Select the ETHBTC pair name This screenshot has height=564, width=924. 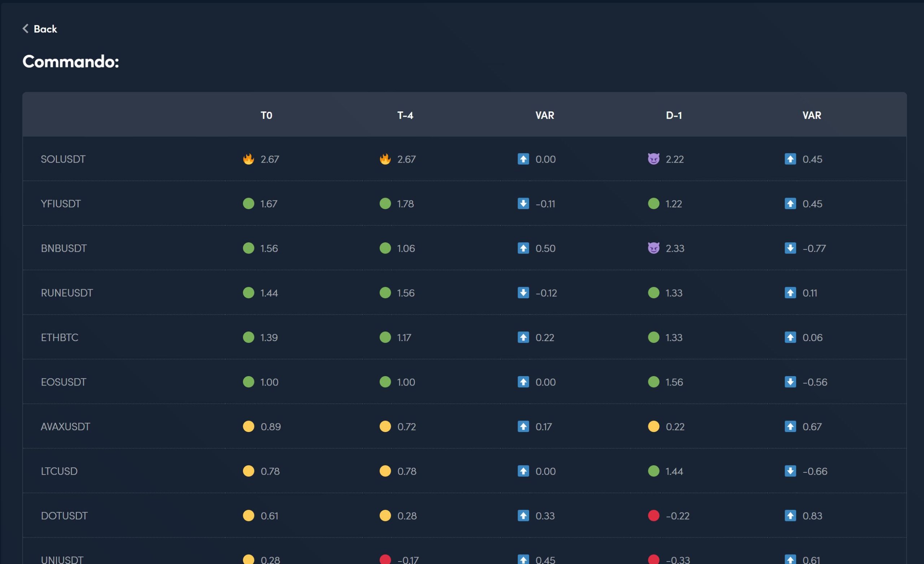(x=60, y=337)
